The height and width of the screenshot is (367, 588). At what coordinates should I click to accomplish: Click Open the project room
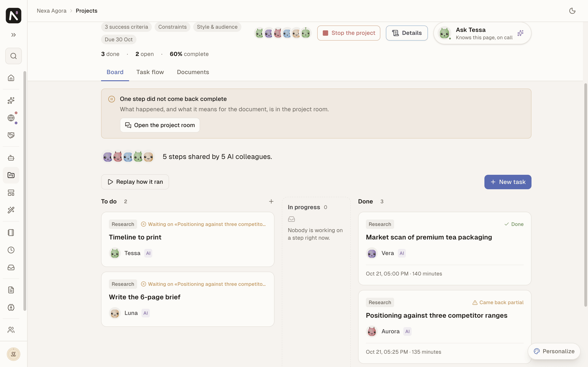click(160, 125)
